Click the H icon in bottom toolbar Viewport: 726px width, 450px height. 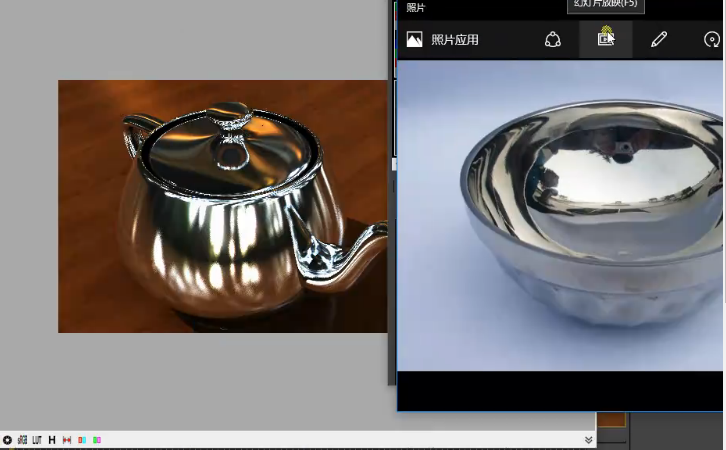52,440
